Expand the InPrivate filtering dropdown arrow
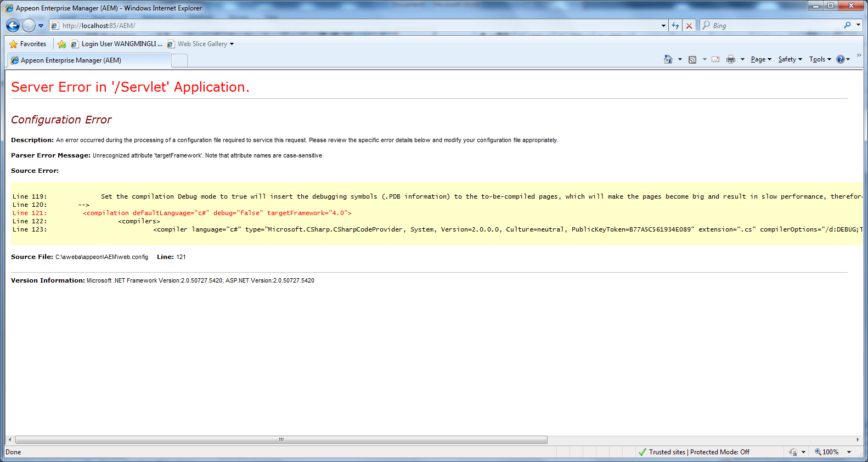Viewport: 868px width, 462px height. (x=803, y=452)
